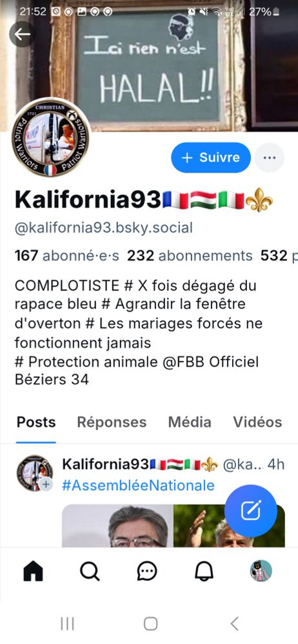Switch to the Média tab
This screenshot has height=644, width=298.
pyautogui.click(x=190, y=422)
